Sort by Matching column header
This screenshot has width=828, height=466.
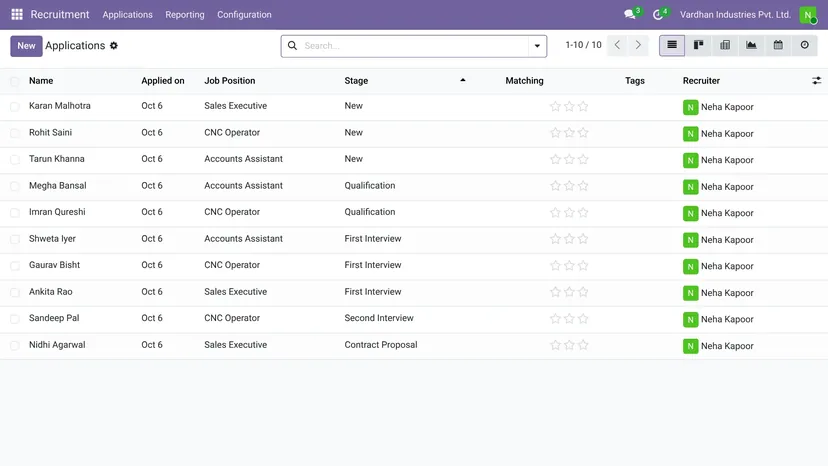click(x=524, y=81)
